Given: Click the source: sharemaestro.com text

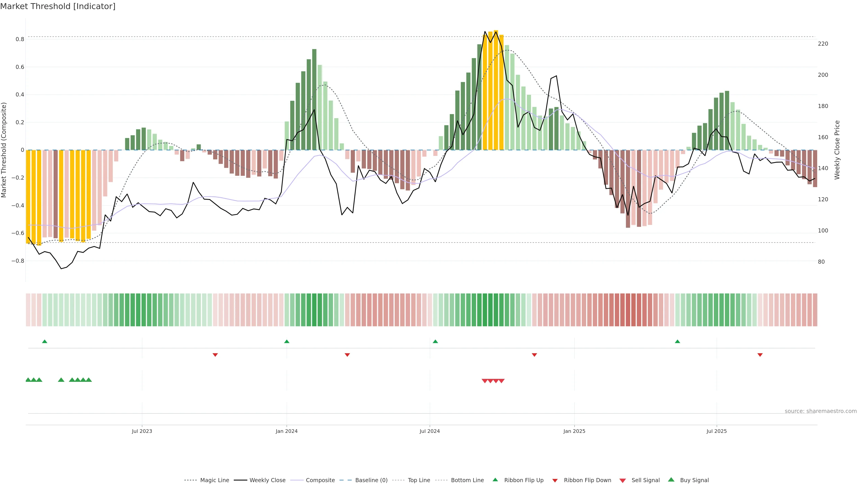Looking at the screenshot, I should (x=821, y=411).
